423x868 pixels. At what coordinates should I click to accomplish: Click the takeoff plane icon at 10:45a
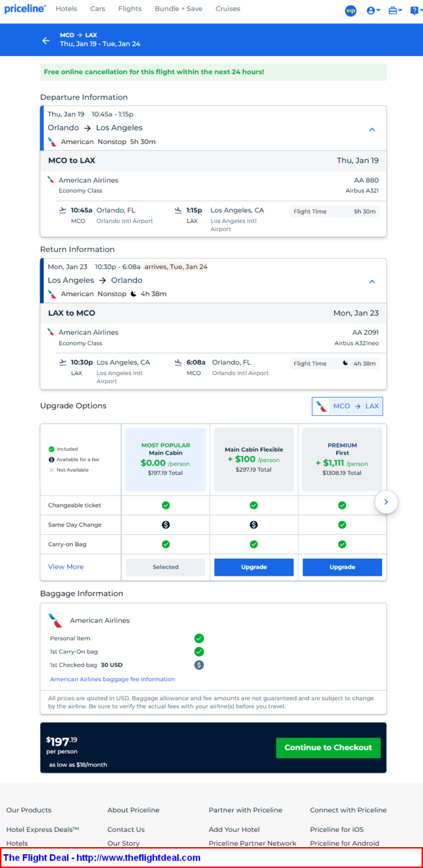pos(63,210)
